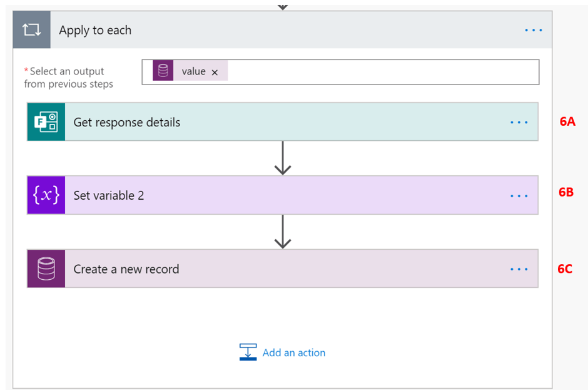The height and width of the screenshot is (390, 588).
Task: Click the Microsoft Forms icon
Action: coord(46,121)
